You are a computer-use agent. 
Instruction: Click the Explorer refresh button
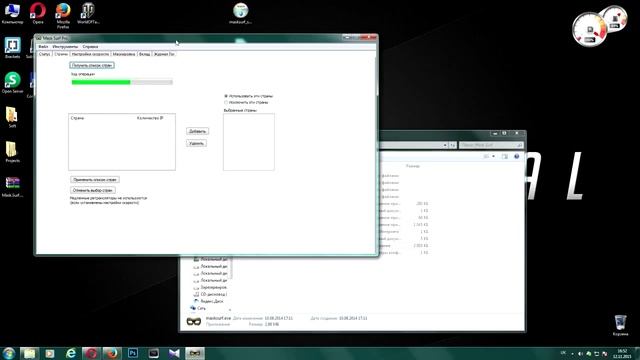tap(453, 145)
